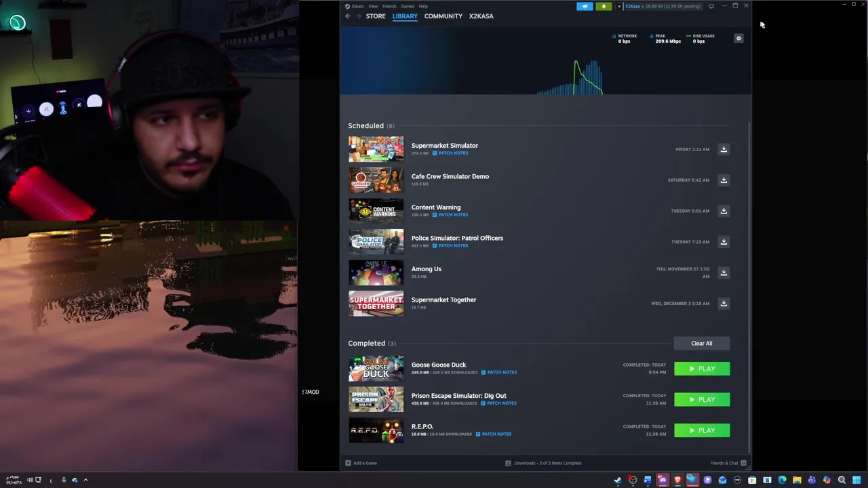Open Supermarket Simulator thumbnail

coord(376,149)
